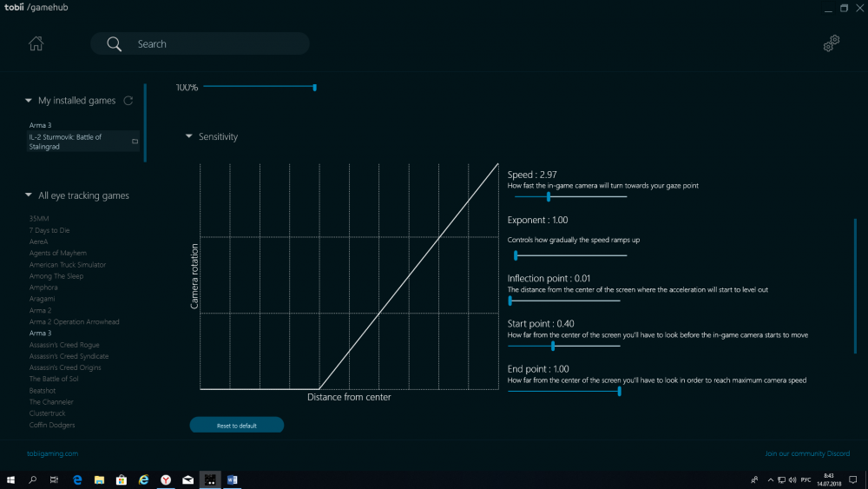
Task: Open the taskbar clock and date
Action: point(829,479)
